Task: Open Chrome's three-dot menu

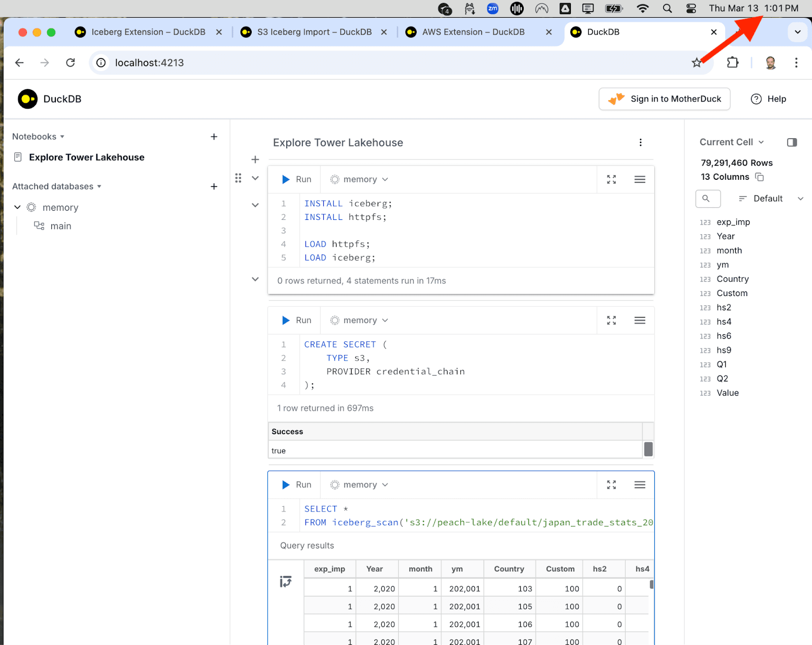Action: (796, 62)
